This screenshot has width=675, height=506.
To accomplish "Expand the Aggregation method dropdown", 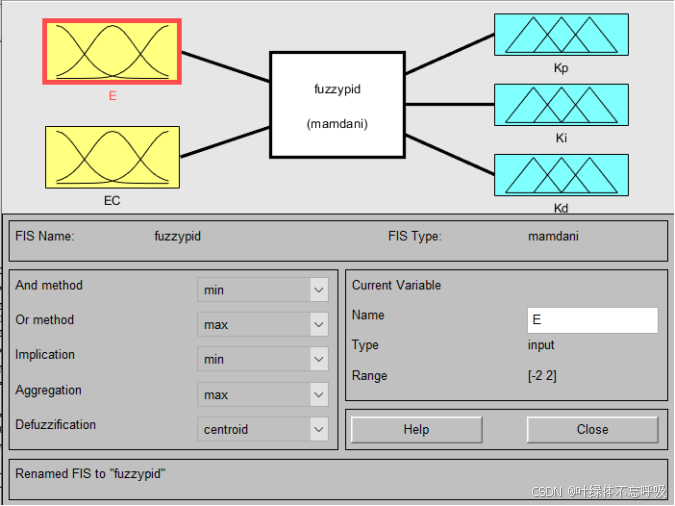I will (x=263, y=395).
